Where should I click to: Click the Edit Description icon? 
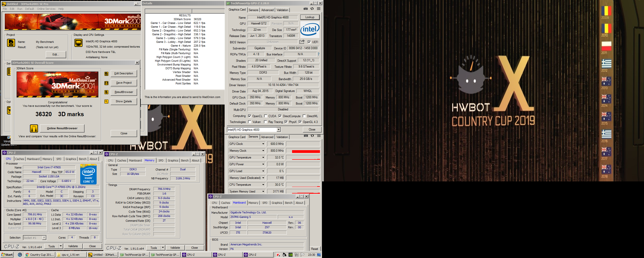click(x=106, y=74)
